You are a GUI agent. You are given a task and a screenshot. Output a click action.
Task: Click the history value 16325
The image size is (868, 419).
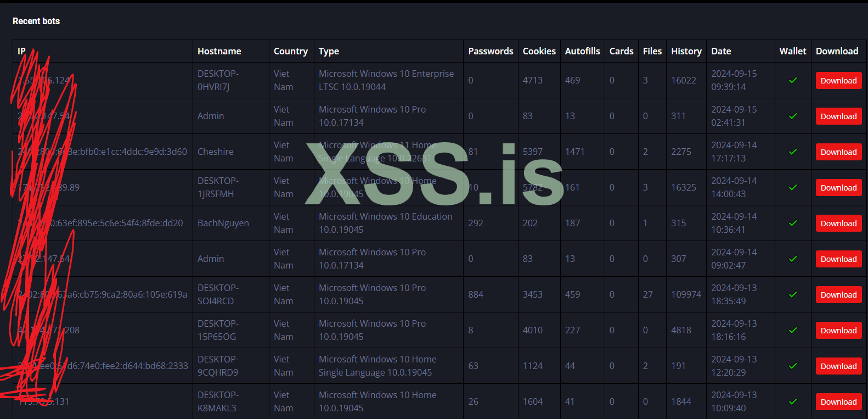pos(684,187)
